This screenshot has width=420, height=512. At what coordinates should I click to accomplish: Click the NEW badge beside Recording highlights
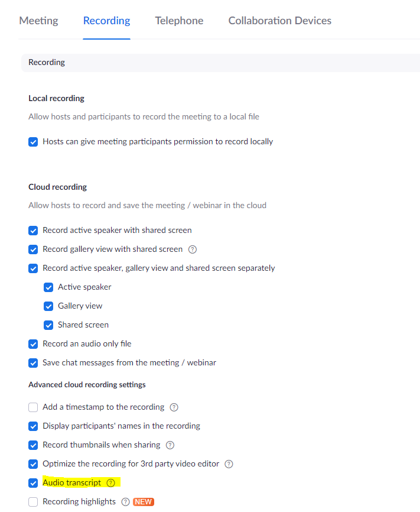click(x=144, y=502)
